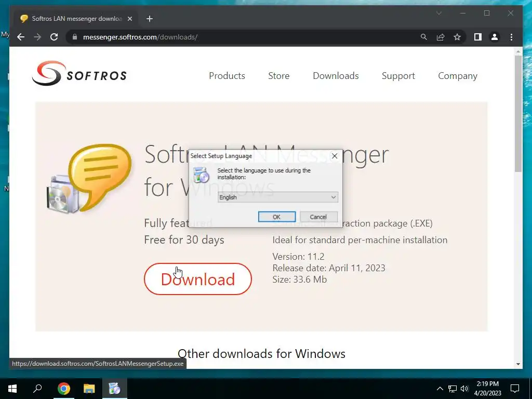Click the Softros logo
The width and height of the screenshot is (532, 399).
pos(79,73)
